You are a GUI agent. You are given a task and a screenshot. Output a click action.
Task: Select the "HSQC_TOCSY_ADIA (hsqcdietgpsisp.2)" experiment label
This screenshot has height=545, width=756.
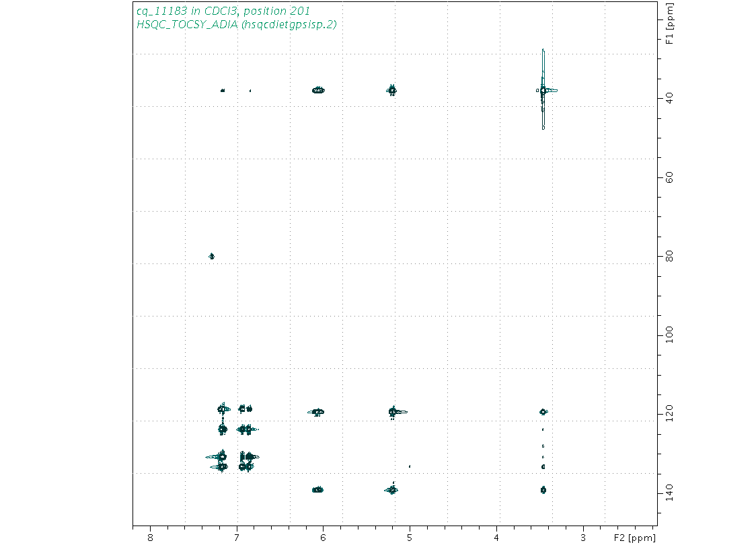pos(236,25)
